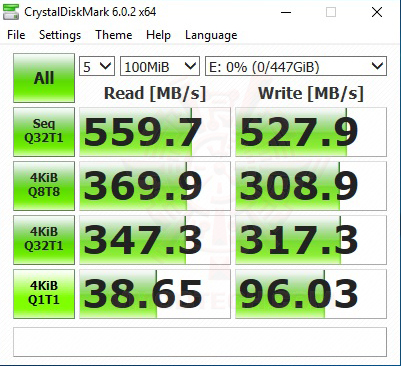Click the 4KiB Q1T1 write result 96.03
The image size is (401, 366).
(311, 294)
